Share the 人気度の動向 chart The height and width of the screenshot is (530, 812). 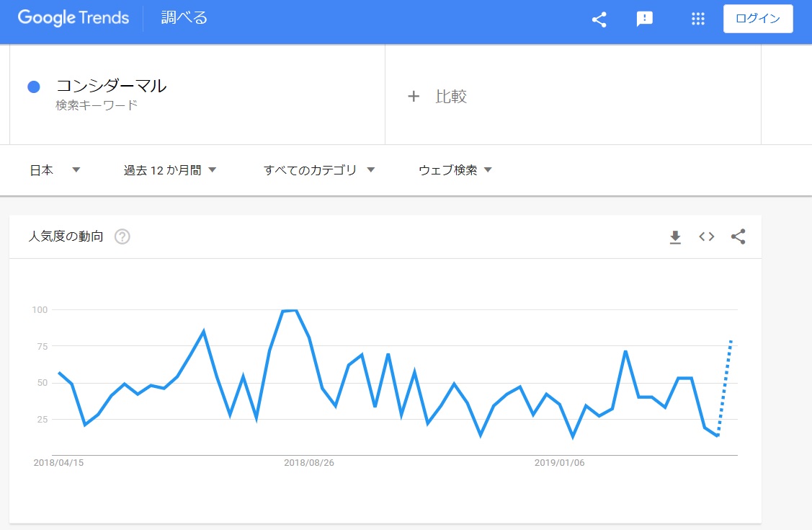738,237
